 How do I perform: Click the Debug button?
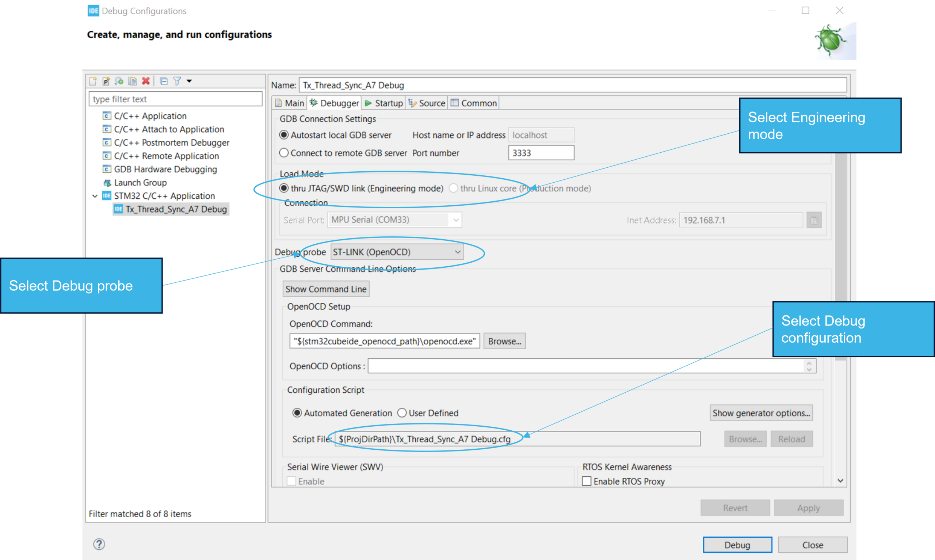pyautogui.click(x=737, y=545)
